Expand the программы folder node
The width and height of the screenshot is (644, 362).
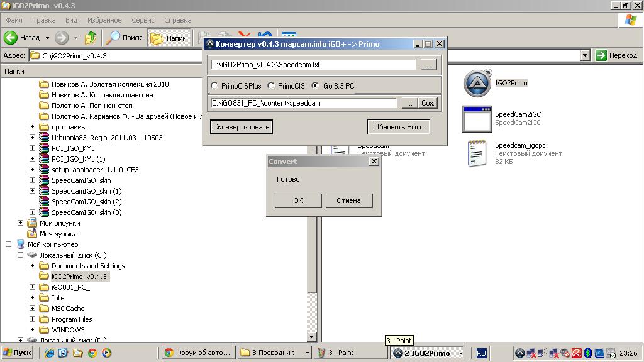point(33,127)
